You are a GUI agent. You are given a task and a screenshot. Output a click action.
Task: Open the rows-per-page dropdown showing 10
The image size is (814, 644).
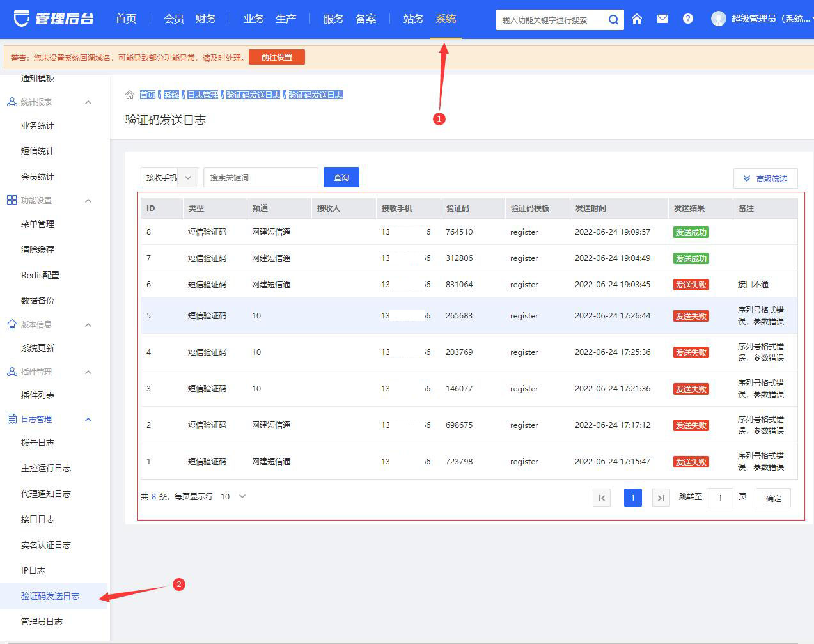coord(233,497)
